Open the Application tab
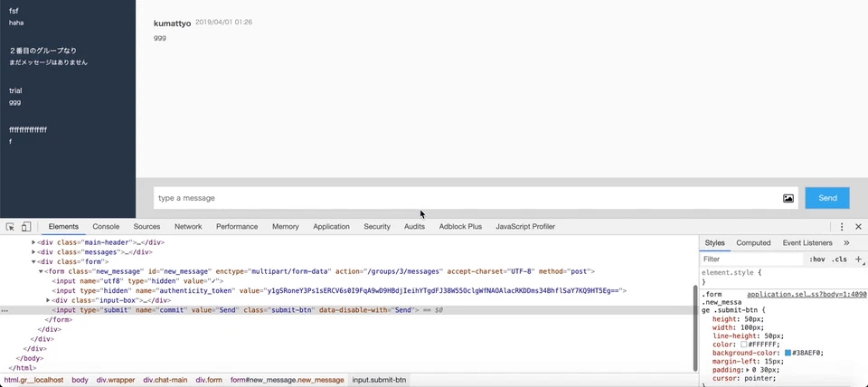The height and width of the screenshot is (387, 868). [x=331, y=226]
